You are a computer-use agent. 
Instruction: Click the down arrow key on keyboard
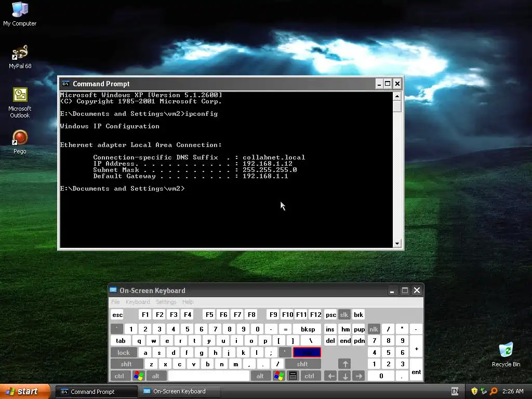point(345,376)
